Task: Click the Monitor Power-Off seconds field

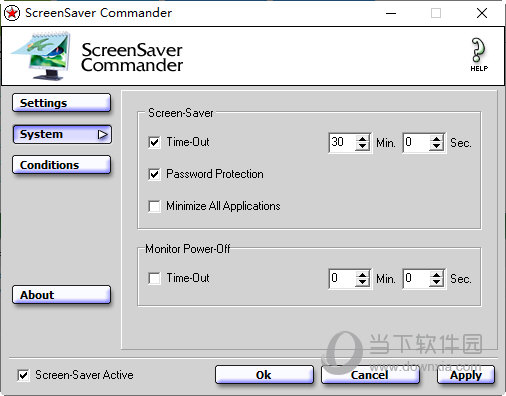Action: coord(417,279)
